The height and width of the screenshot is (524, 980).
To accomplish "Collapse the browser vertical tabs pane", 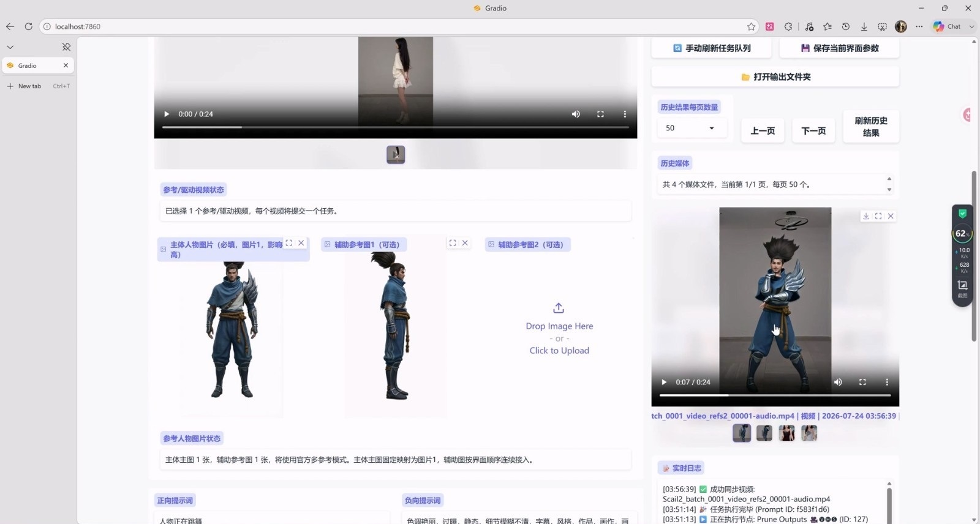I will click(10, 47).
